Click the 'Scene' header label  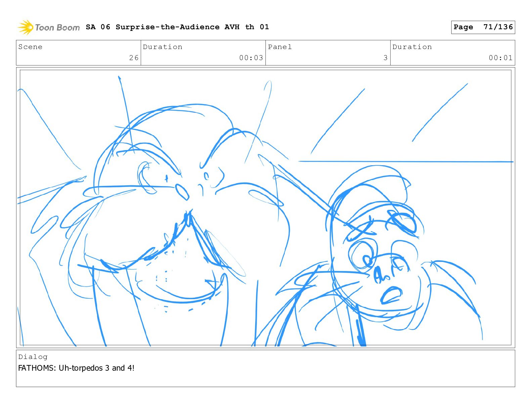pos(31,47)
